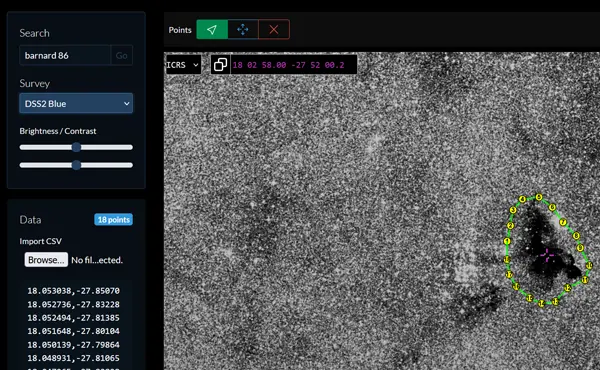The width and height of the screenshot is (600, 370).
Task: Click polygon point marker 8
Action: (576, 236)
